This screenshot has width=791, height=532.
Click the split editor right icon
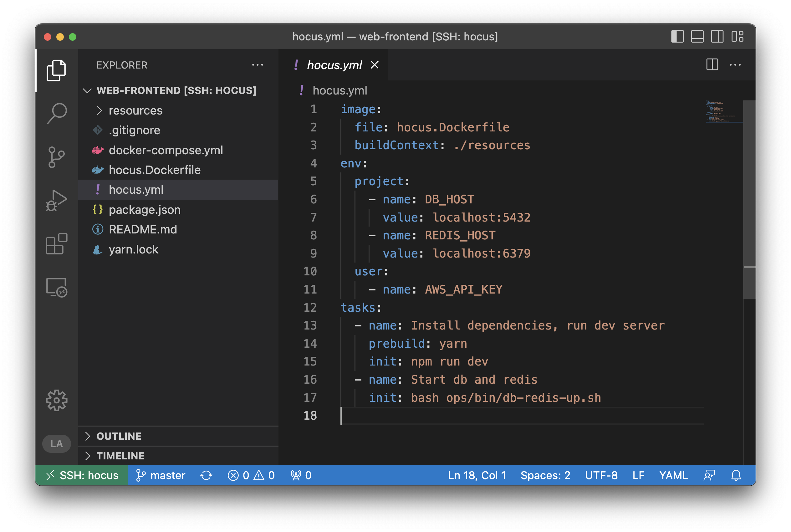(712, 64)
